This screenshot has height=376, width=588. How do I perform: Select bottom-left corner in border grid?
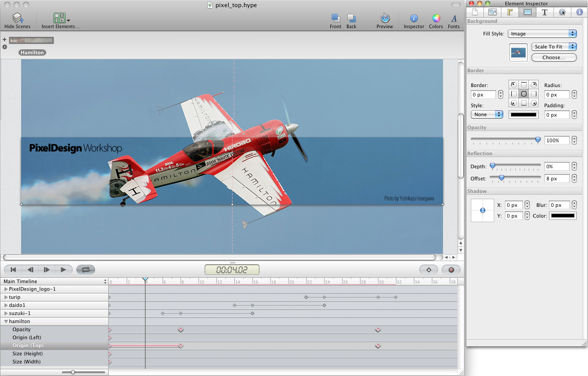tap(513, 103)
